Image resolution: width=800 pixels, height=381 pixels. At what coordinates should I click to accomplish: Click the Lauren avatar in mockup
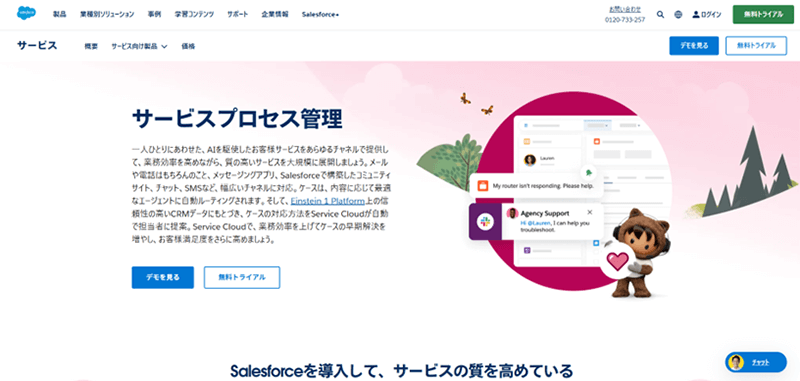530,160
